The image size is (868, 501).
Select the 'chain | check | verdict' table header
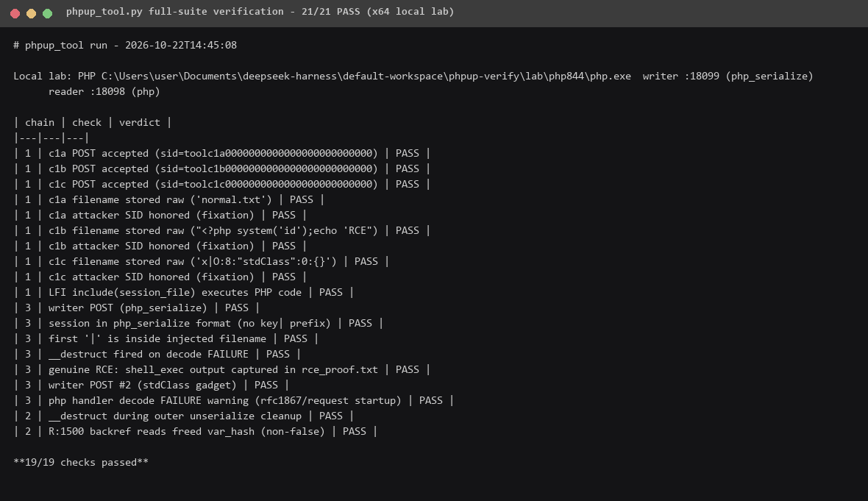point(93,123)
